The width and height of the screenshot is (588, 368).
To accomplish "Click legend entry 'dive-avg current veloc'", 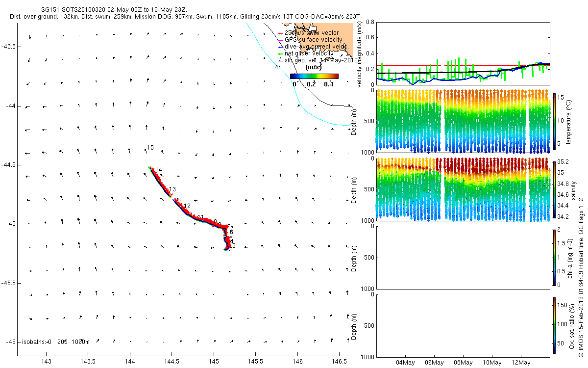I will pyautogui.click(x=314, y=47).
